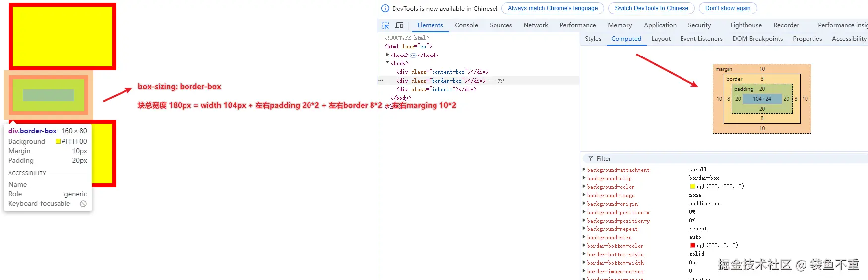Collapse the body element node
The height and width of the screenshot is (280, 868).
tap(387, 63)
